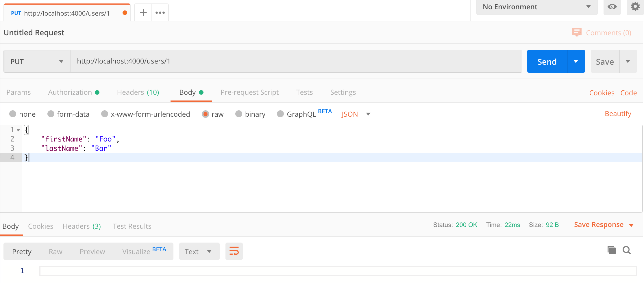Open environment quick look eye icon
Screen dimensions: 644x283
pyautogui.click(x=612, y=7)
